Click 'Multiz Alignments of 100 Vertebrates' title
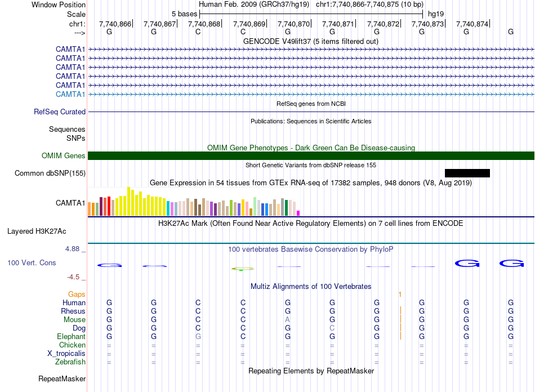The image size is (535, 392). coord(311,286)
